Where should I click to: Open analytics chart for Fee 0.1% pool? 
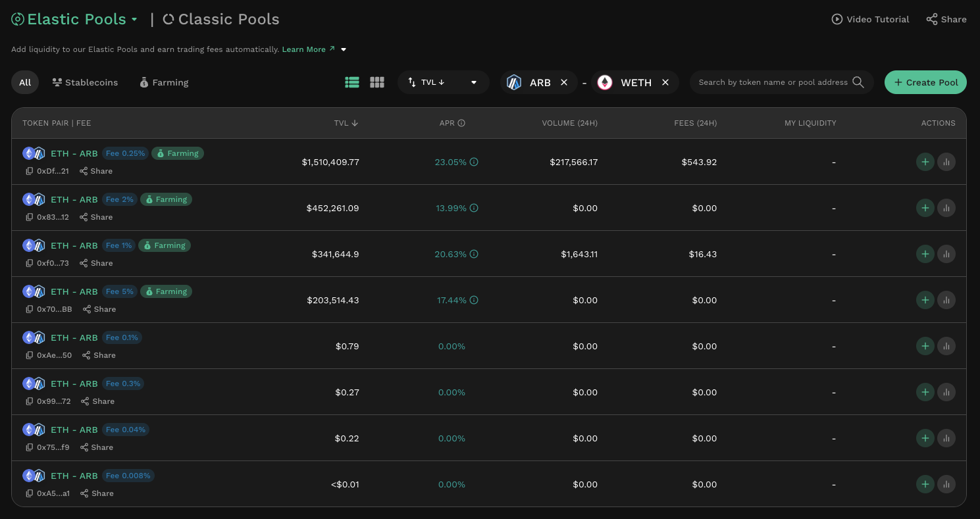[946, 346]
